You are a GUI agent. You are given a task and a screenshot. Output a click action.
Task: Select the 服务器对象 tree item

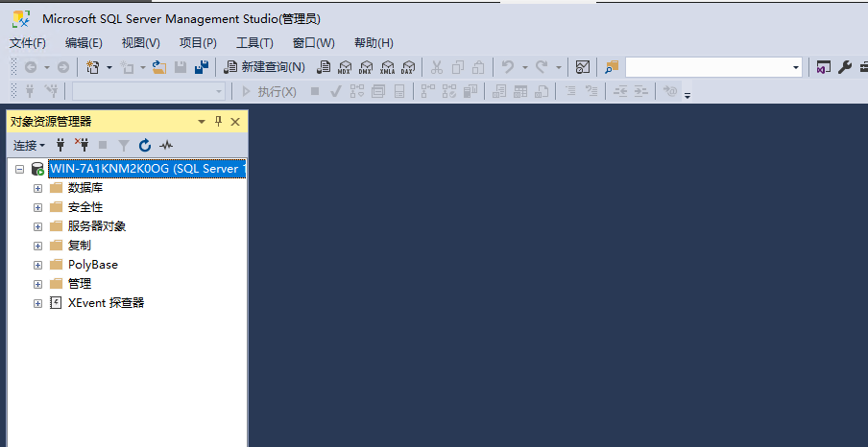click(x=97, y=226)
